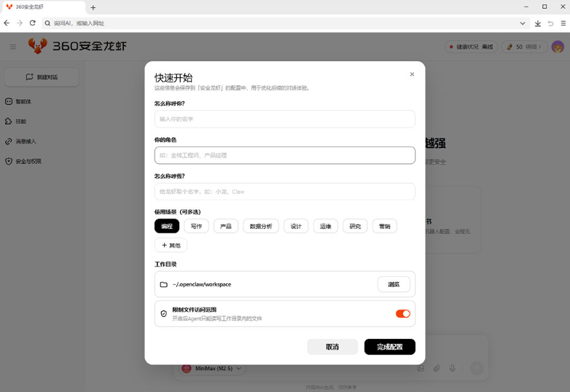Click the user avatar icon
The height and width of the screenshot is (392, 570).
coord(558,47)
